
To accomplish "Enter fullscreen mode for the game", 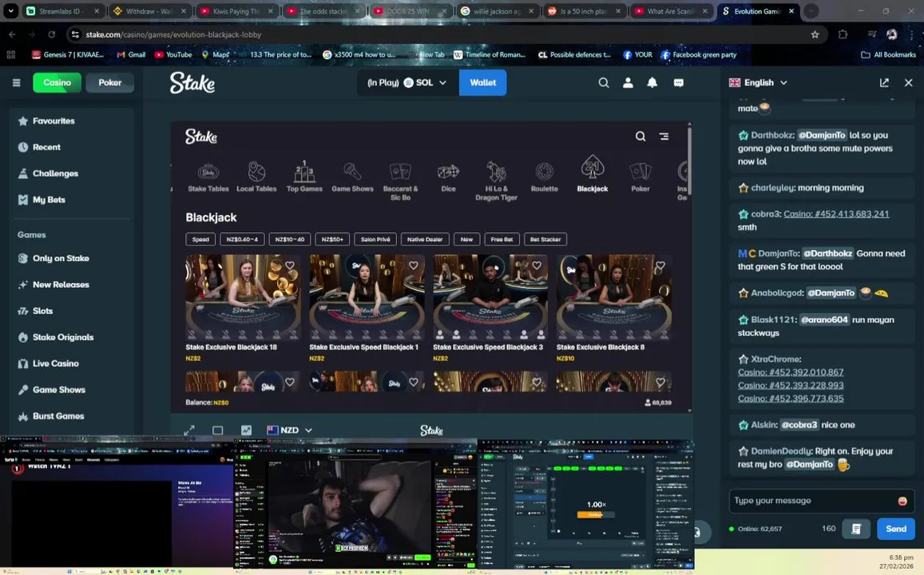I will (189, 430).
